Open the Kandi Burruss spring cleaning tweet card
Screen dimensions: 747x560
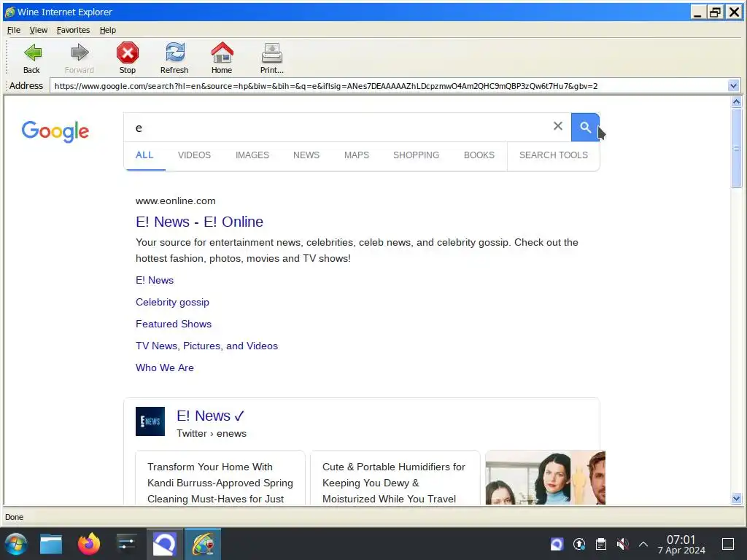(220, 478)
